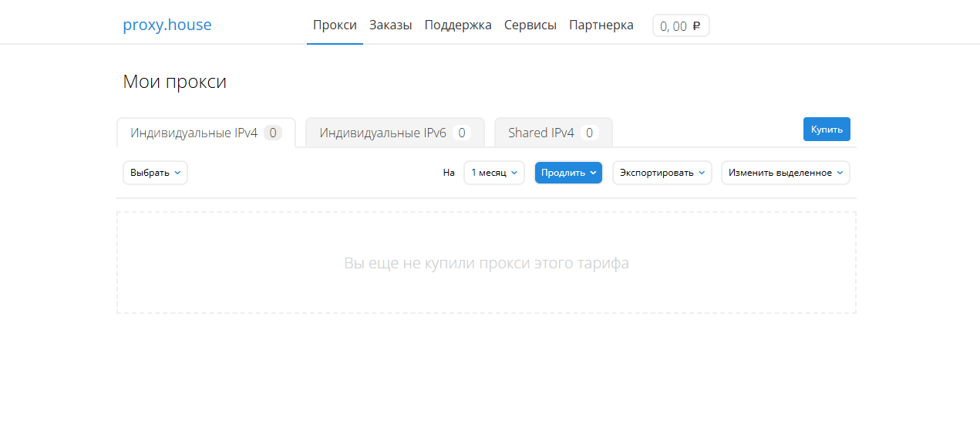Open the Поддержка navigation item
Screen dimensions: 980x431
(x=458, y=25)
